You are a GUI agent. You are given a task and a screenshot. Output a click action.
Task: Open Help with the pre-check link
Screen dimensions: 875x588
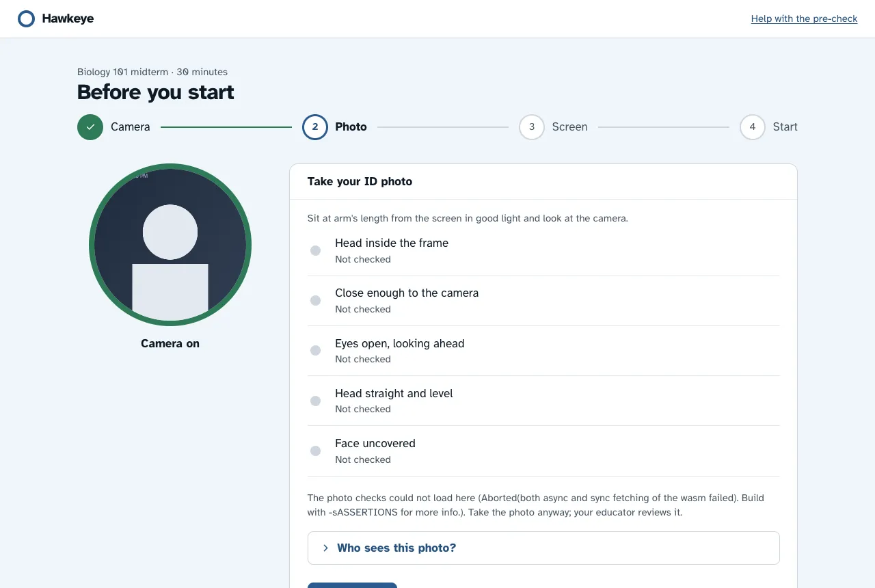[804, 19]
